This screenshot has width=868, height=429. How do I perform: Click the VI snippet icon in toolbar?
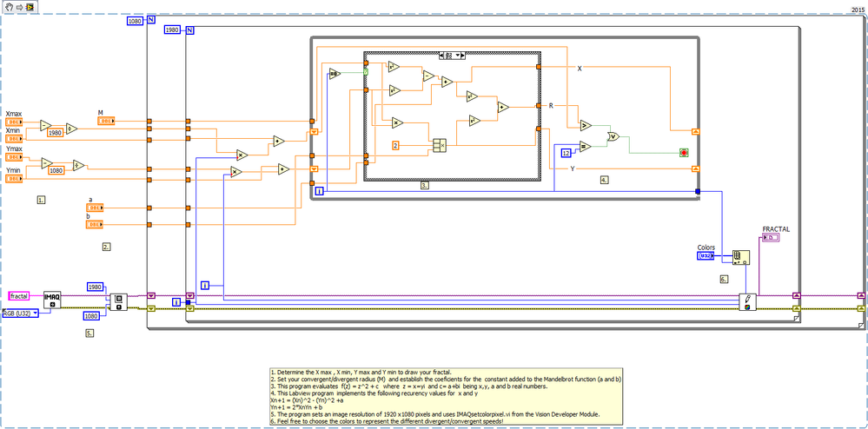30,7
